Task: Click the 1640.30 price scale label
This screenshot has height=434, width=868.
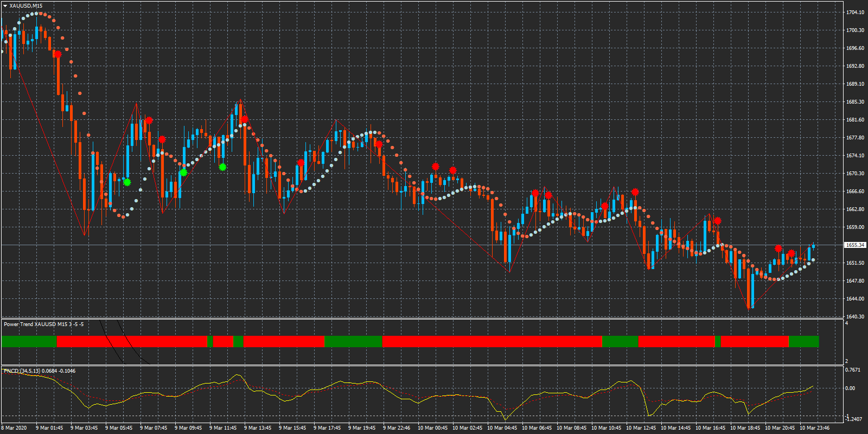Action: 855,317
